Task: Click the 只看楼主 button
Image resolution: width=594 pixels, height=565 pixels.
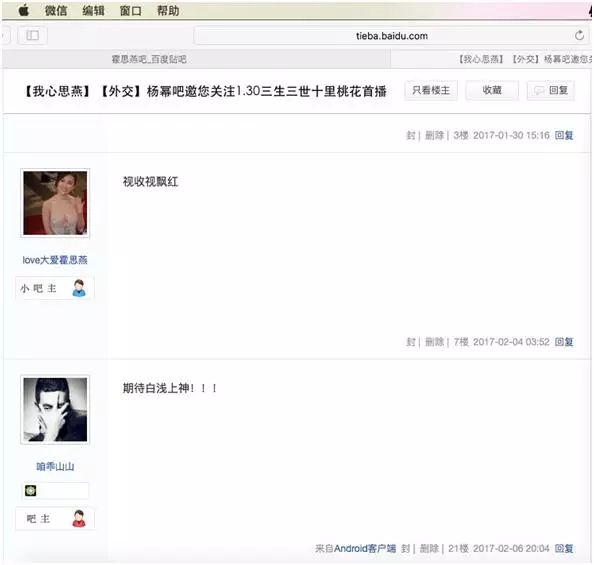Action: pyautogui.click(x=431, y=90)
